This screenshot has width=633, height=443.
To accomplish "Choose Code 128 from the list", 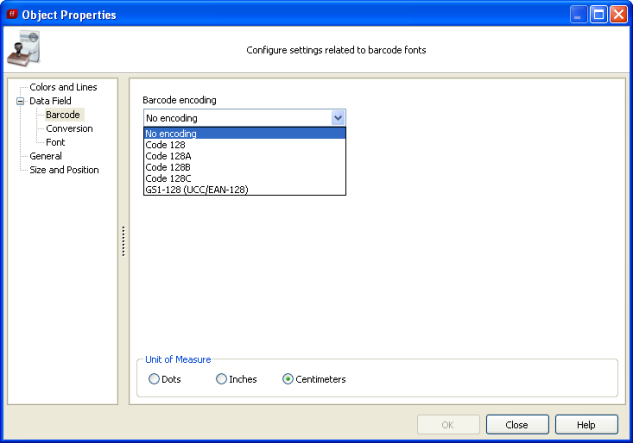I will (x=245, y=145).
